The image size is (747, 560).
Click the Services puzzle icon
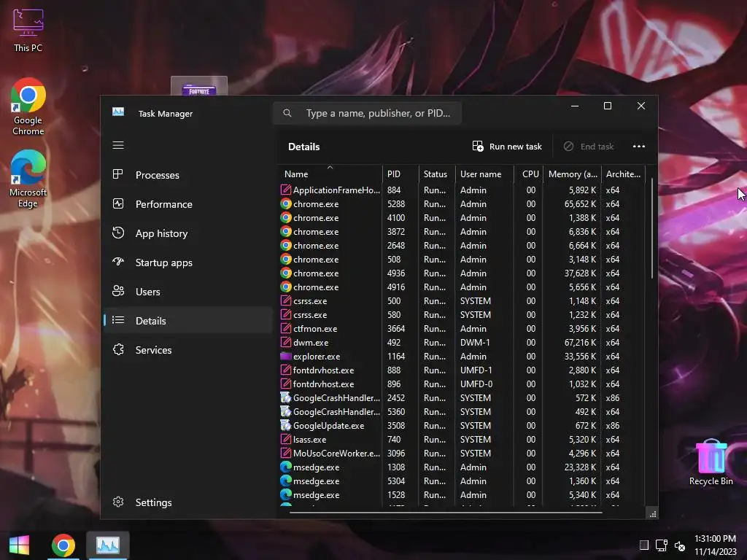pos(118,349)
